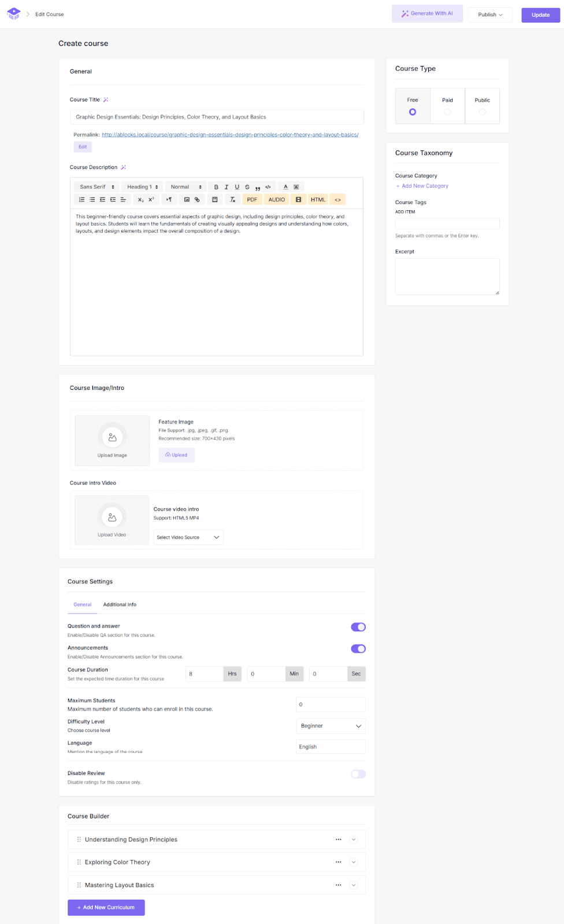564x924 pixels.
Task: Click the bold formatting icon
Action: tap(216, 187)
